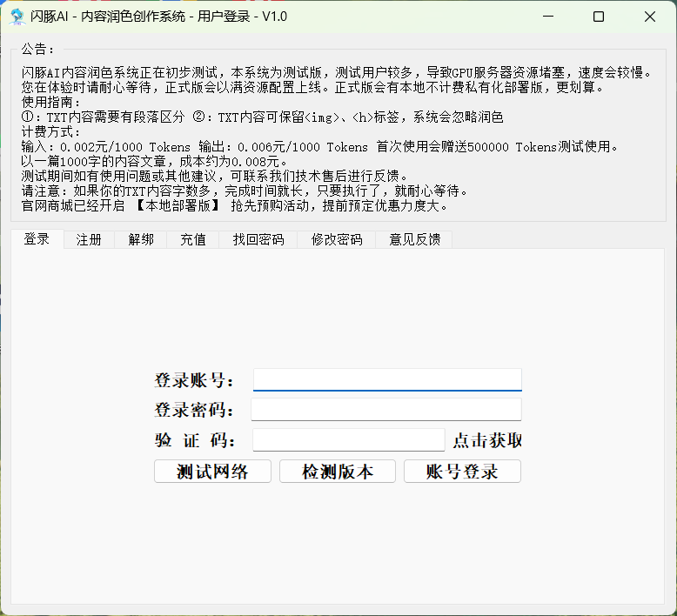The image size is (677, 616).
Task: Maximize the 闪豚AI login window
Action: tap(598, 17)
